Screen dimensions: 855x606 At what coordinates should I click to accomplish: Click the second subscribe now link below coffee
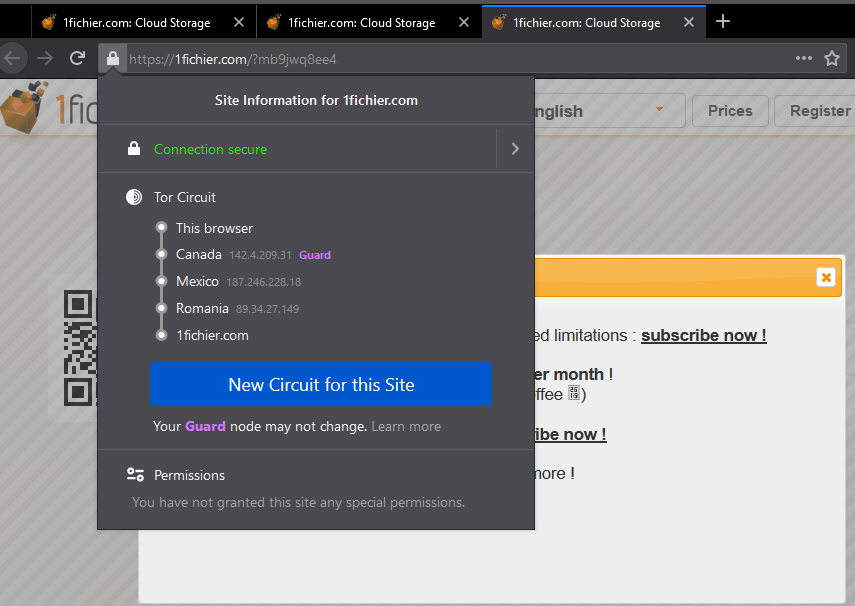click(x=570, y=434)
